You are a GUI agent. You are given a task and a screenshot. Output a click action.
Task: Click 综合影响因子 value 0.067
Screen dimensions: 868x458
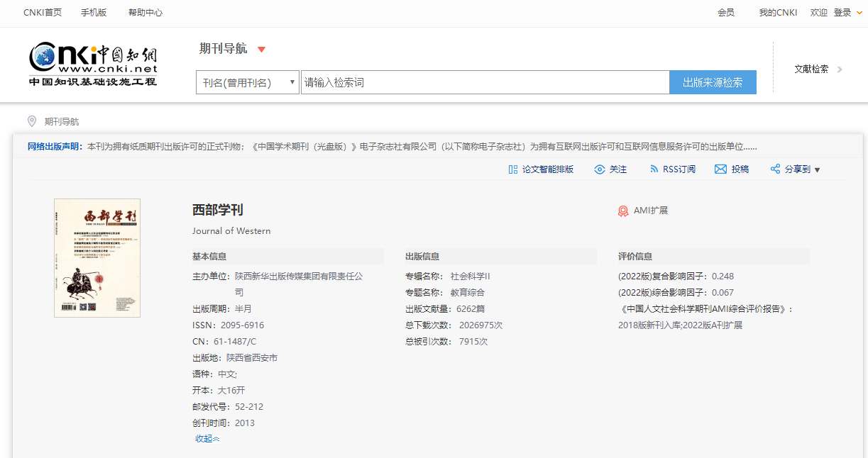click(x=723, y=293)
